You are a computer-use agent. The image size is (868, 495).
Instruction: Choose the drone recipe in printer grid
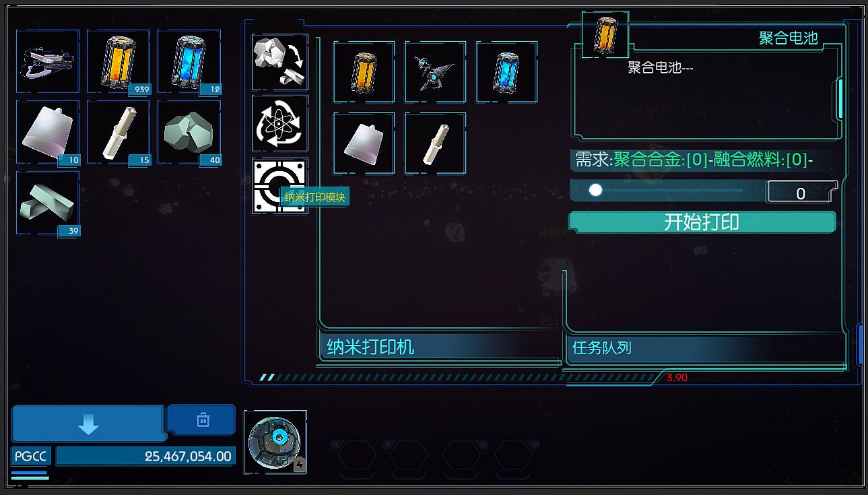click(435, 72)
